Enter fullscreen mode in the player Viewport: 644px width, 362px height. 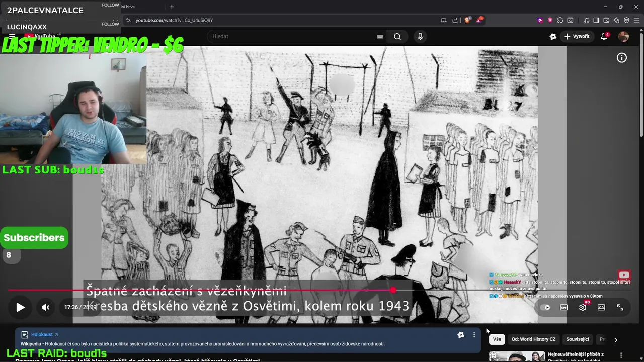tap(620, 307)
